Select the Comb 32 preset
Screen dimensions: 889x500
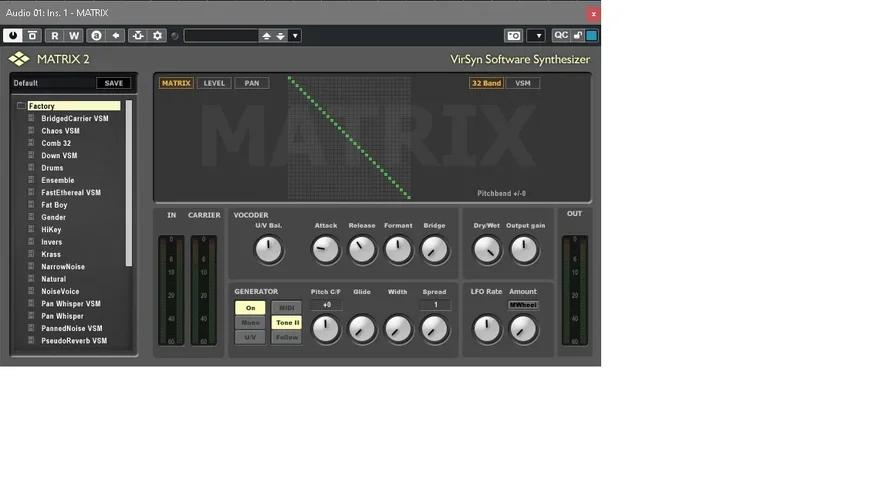(56, 143)
